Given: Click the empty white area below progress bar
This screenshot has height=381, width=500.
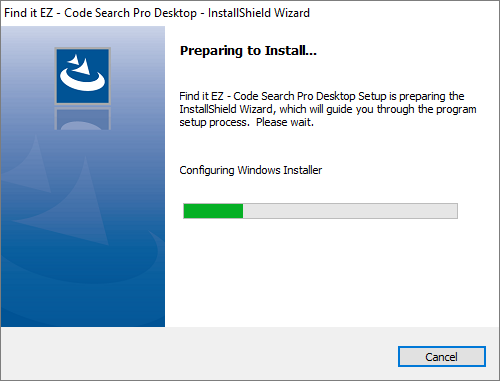Looking at the screenshot, I should 332,273.
